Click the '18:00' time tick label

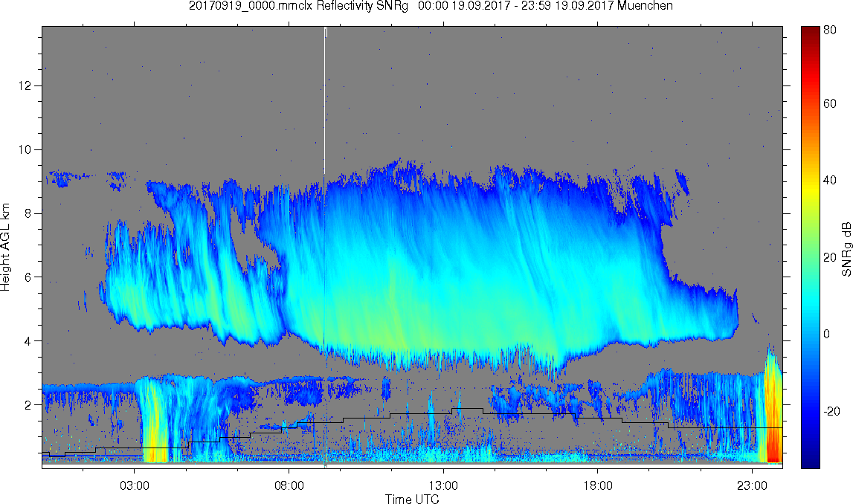pos(598,485)
